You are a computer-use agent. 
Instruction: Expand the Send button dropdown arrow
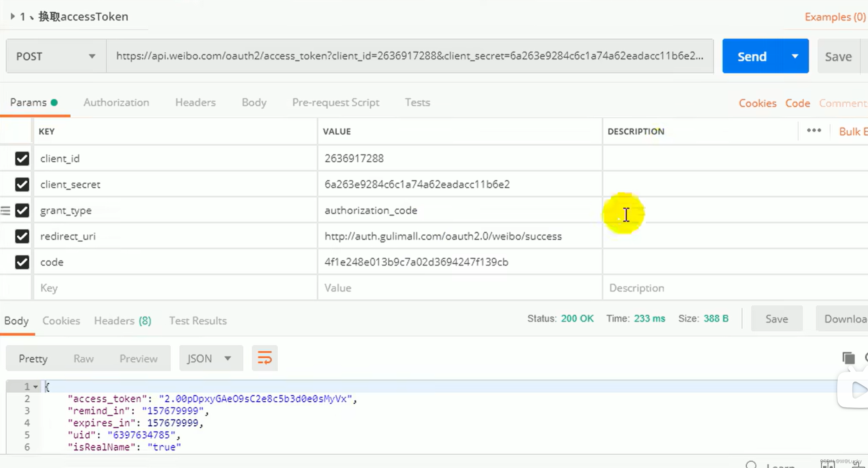pyautogui.click(x=795, y=56)
